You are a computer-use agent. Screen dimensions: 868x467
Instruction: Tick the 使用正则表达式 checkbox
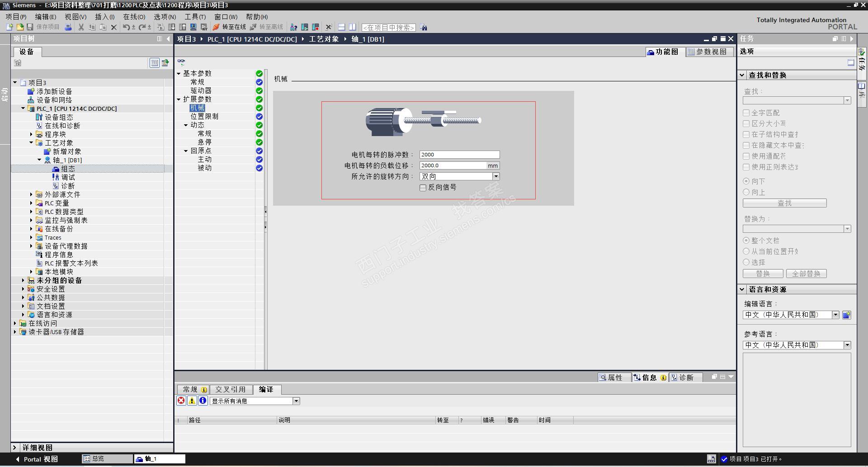click(x=746, y=167)
